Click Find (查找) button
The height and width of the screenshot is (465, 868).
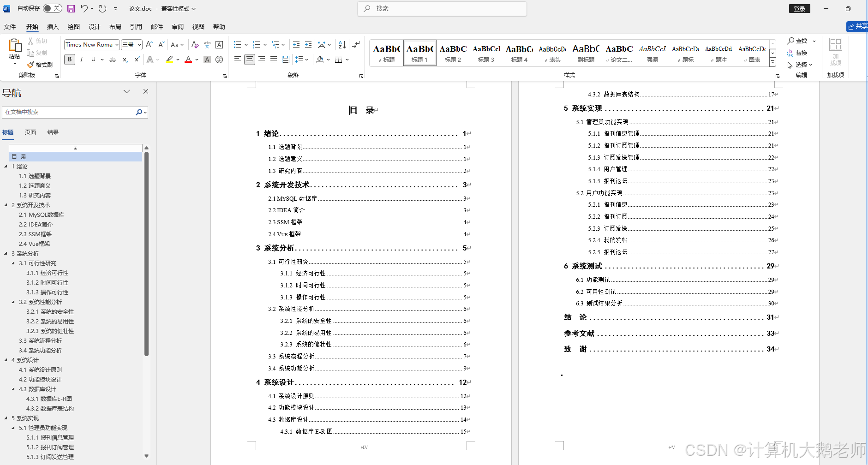pyautogui.click(x=797, y=41)
